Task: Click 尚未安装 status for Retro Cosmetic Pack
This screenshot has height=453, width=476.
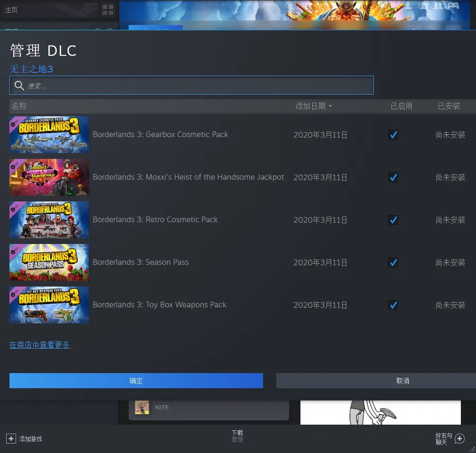Action: [x=450, y=220]
